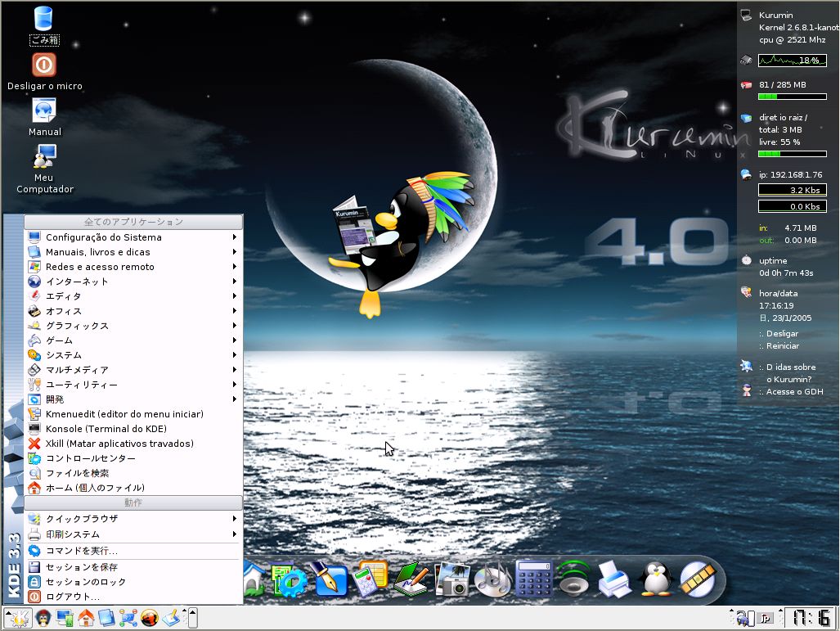Expand the 印刷システム submenu
The image size is (840, 631).
[x=133, y=534]
